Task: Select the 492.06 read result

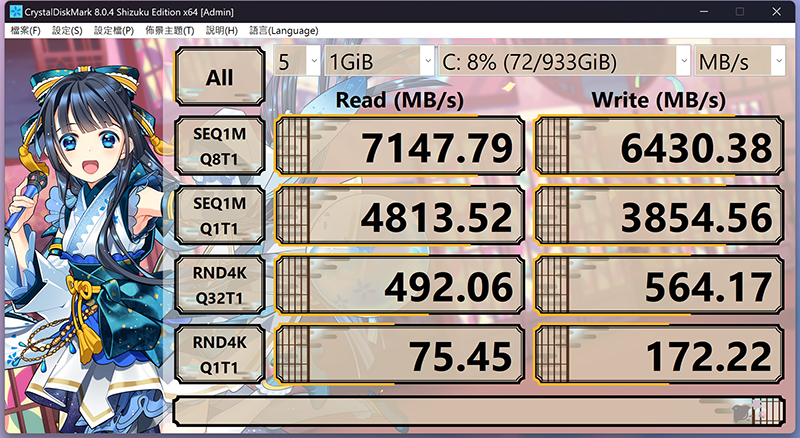Action: 400,285
